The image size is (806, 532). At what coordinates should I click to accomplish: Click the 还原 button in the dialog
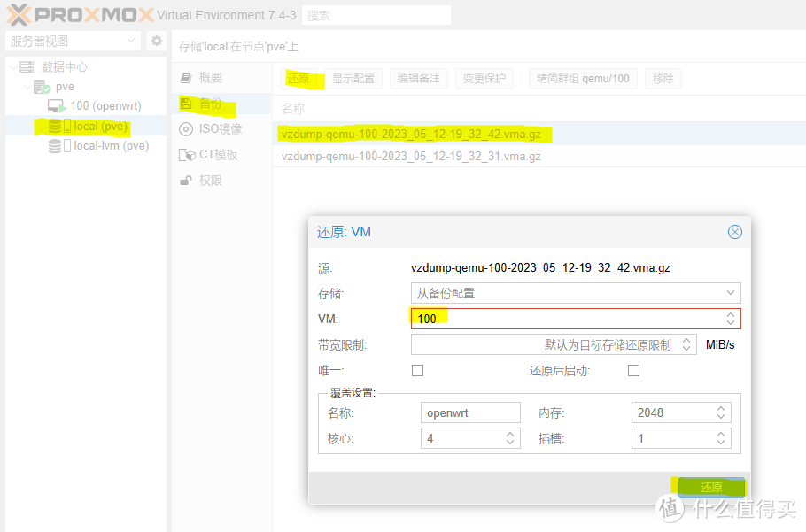pyautogui.click(x=711, y=486)
